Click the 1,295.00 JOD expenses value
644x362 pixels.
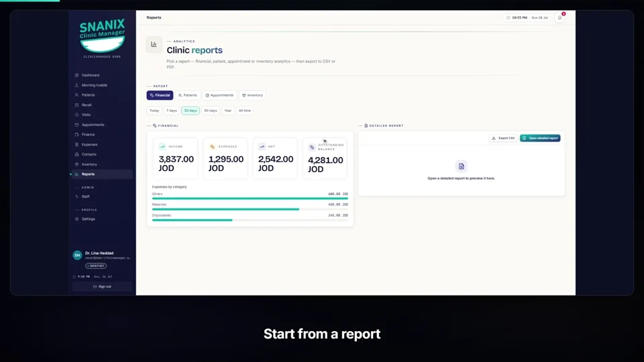tap(226, 164)
